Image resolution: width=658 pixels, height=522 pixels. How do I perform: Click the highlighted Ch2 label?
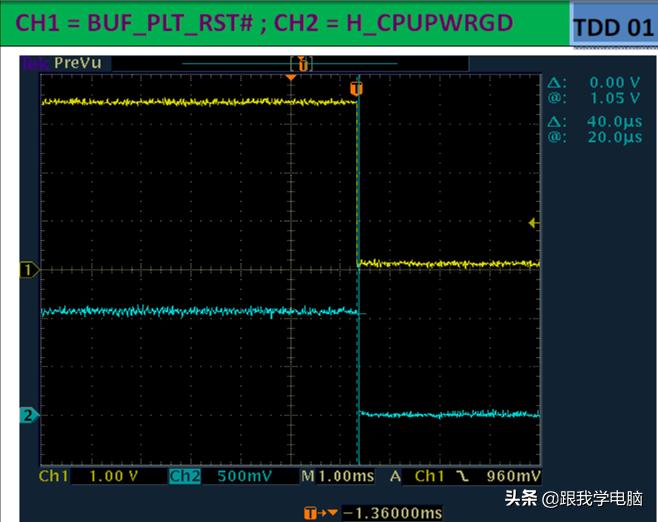point(184,477)
